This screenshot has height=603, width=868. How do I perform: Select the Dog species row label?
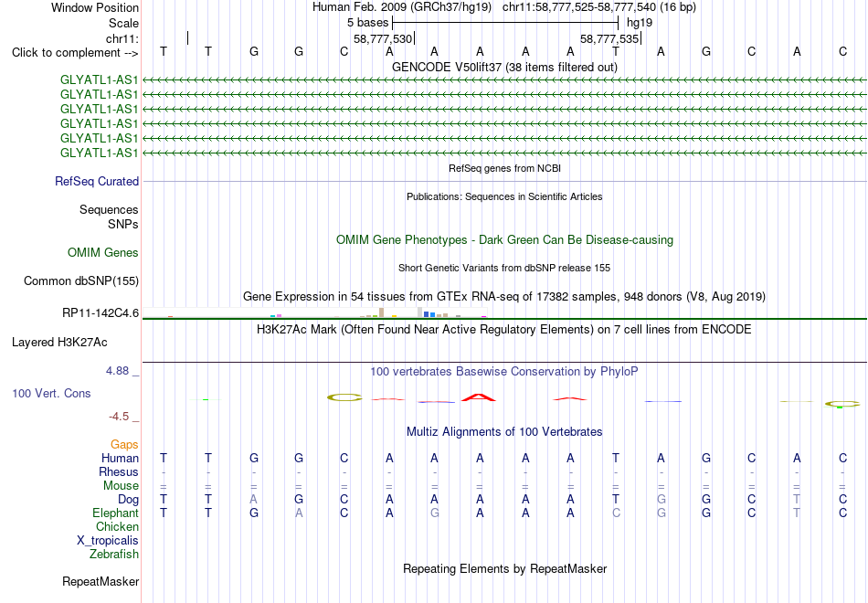[128, 500]
